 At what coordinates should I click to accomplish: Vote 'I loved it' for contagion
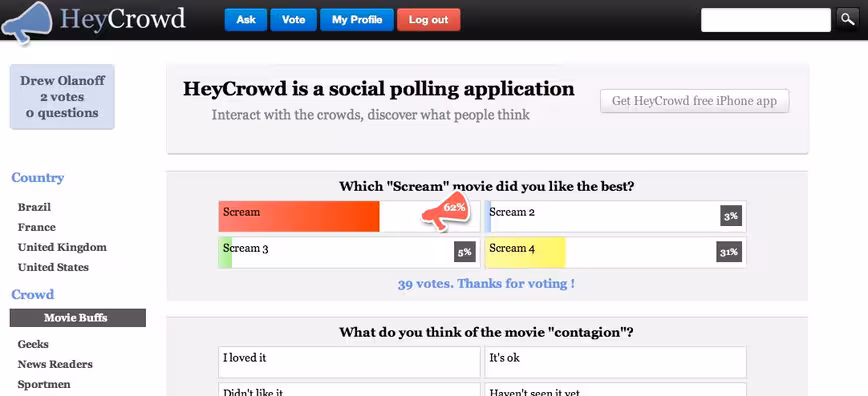click(349, 362)
